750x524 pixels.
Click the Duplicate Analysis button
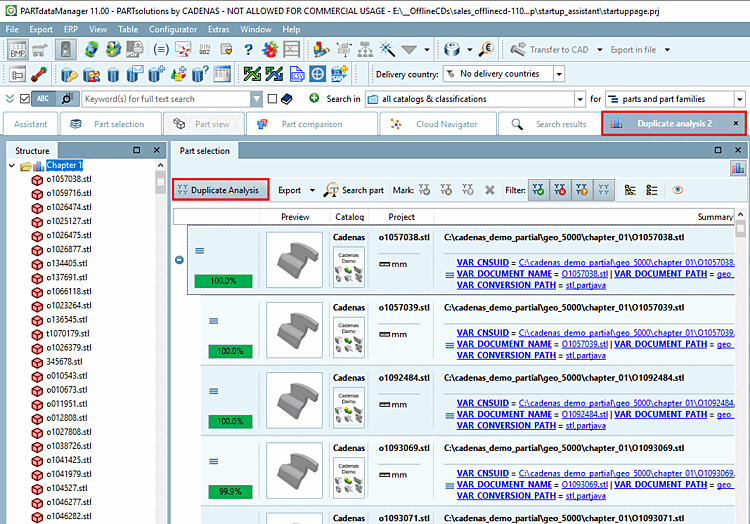point(218,190)
